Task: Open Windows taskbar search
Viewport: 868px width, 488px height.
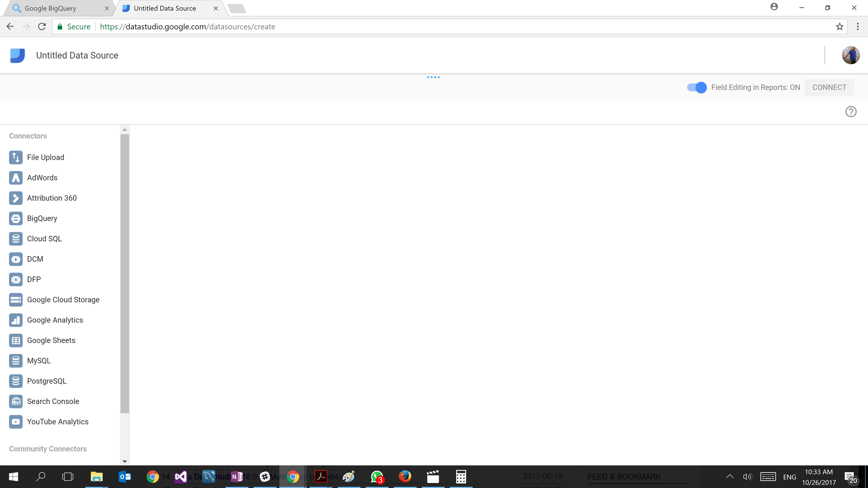Action: tap(41, 477)
